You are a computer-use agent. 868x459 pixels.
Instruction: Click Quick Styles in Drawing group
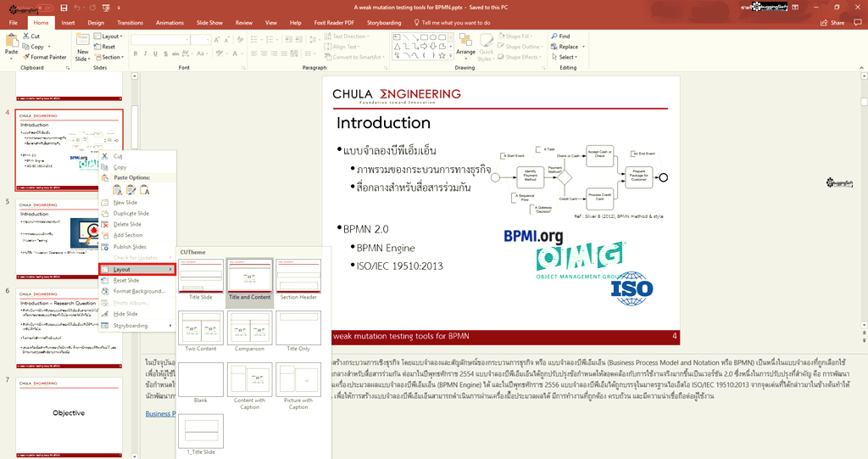click(486, 48)
